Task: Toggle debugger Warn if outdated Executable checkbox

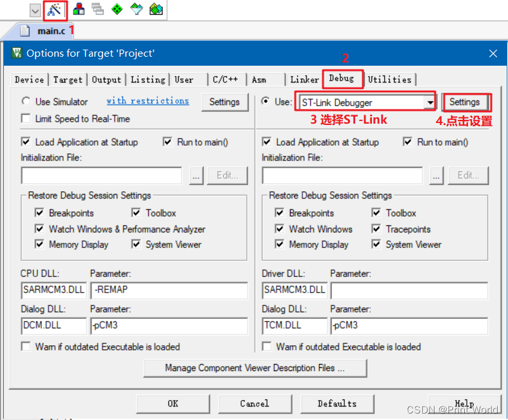Action: pyautogui.click(x=267, y=347)
